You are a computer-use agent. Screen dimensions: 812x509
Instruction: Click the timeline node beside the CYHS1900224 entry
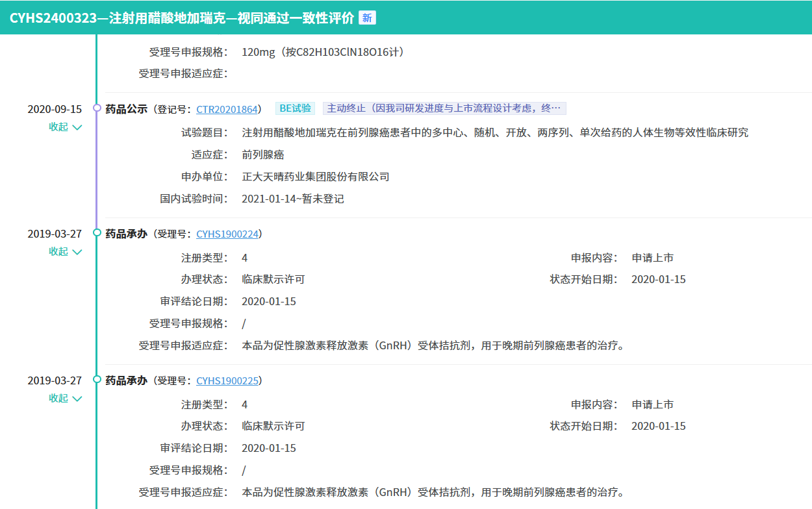(x=97, y=233)
